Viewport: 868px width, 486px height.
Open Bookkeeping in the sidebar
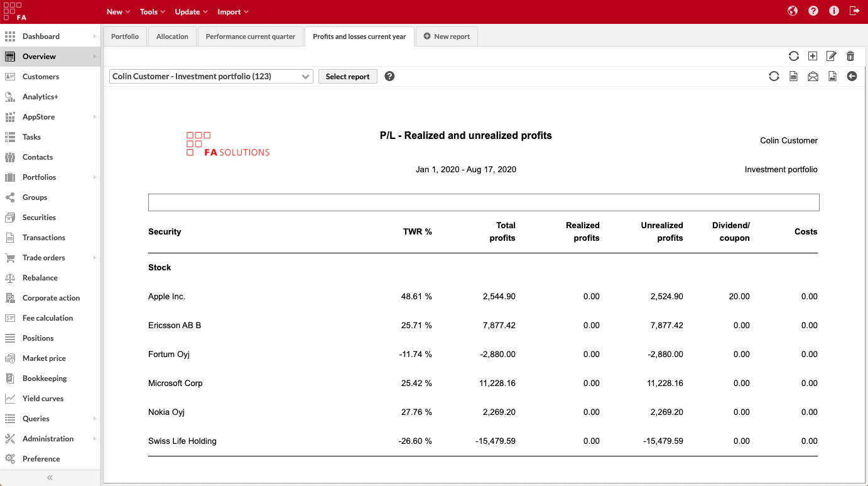[50, 378]
